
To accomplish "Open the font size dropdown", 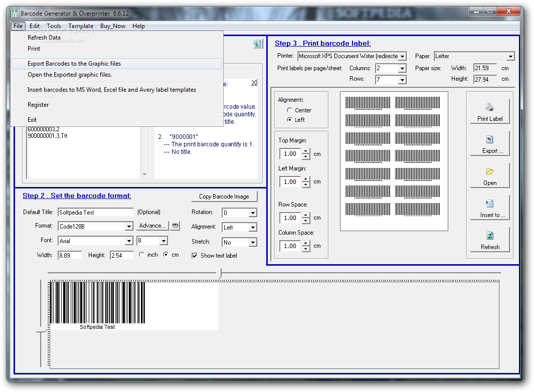I will click(x=163, y=241).
